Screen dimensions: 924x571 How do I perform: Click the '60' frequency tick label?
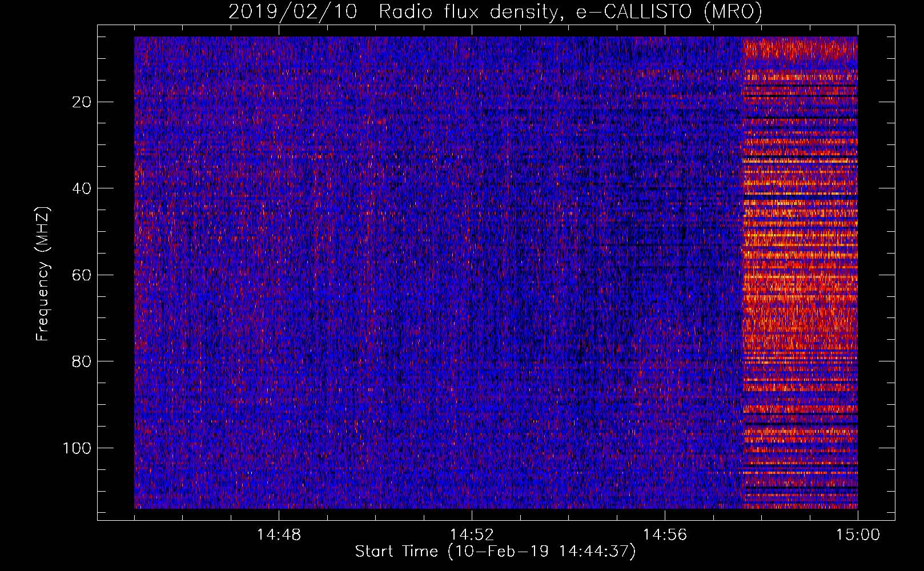click(x=82, y=275)
